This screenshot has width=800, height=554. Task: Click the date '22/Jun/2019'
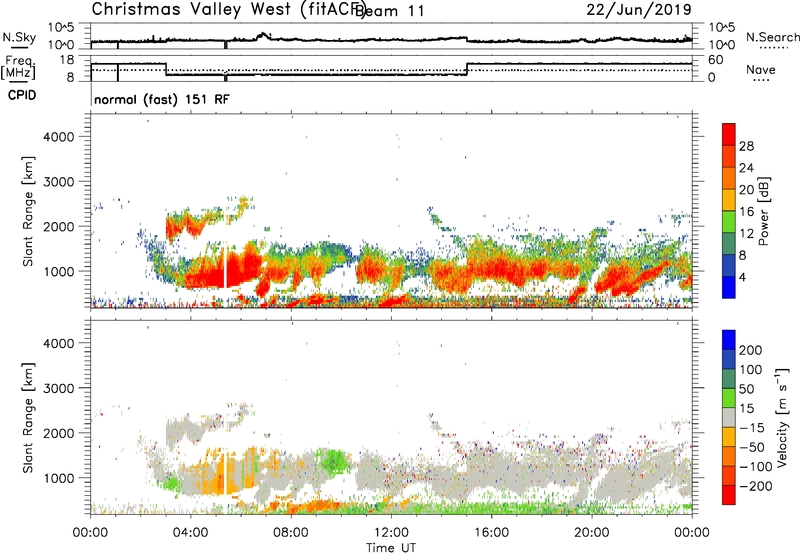pyautogui.click(x=639, y=9)
